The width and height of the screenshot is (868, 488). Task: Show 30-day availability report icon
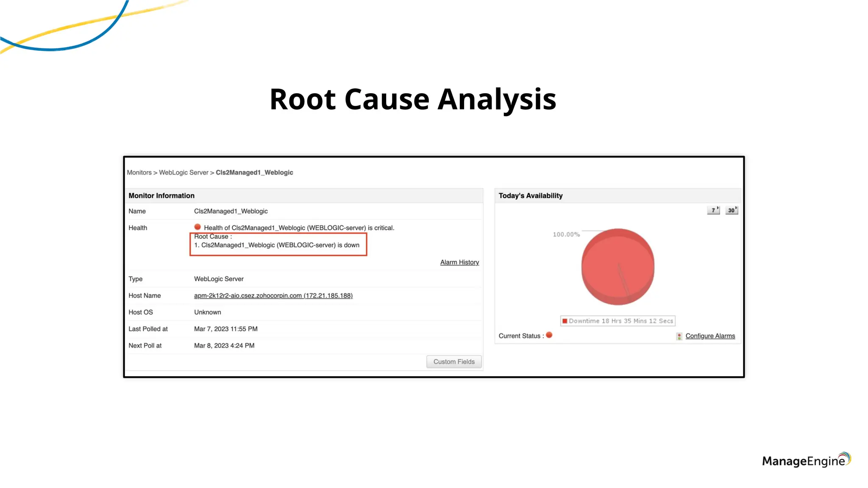[732, 210]
